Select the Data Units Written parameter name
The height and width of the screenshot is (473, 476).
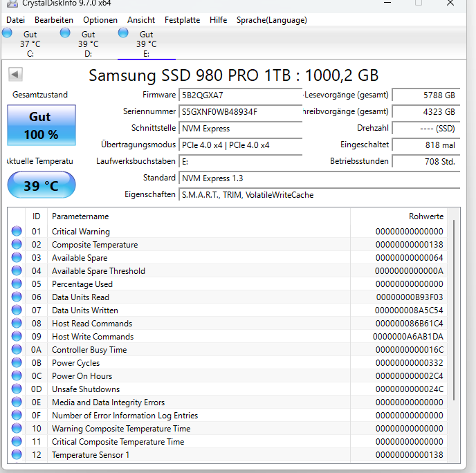click(85, 310)
